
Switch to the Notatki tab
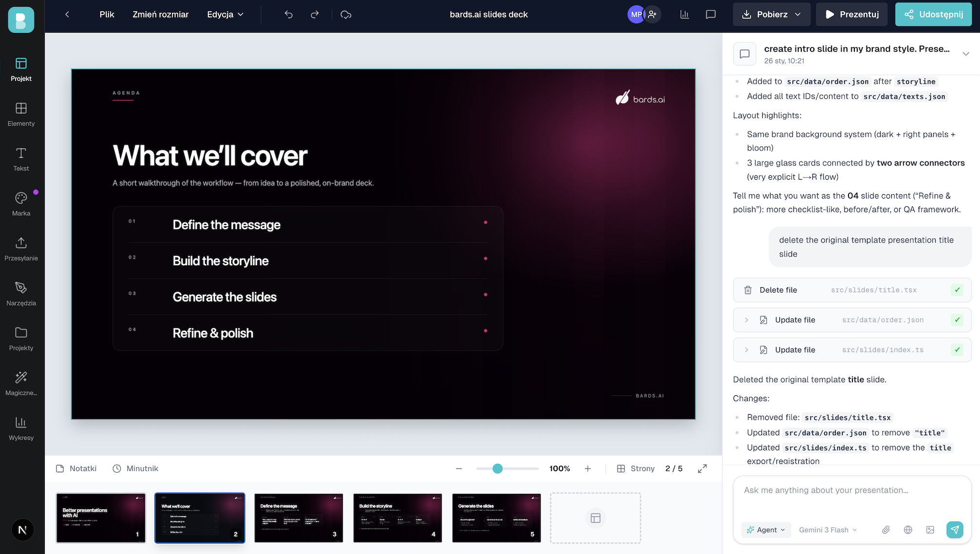(76, 468)
